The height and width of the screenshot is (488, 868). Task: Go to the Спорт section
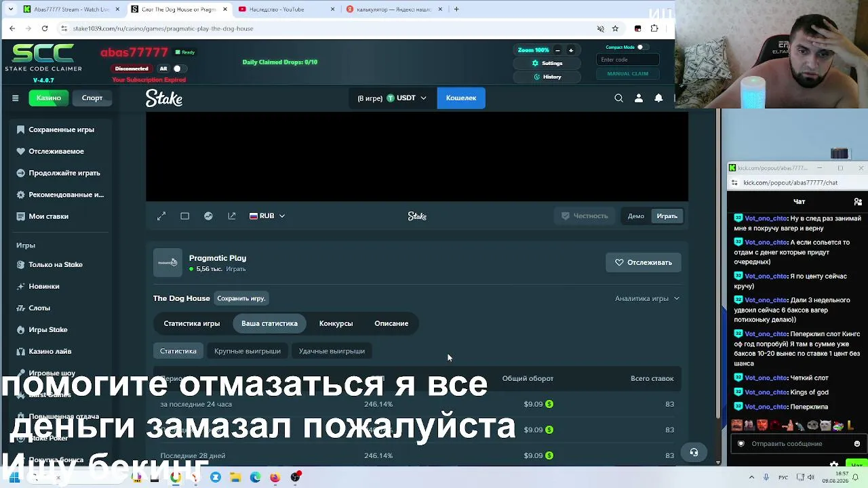click(92, 98)
